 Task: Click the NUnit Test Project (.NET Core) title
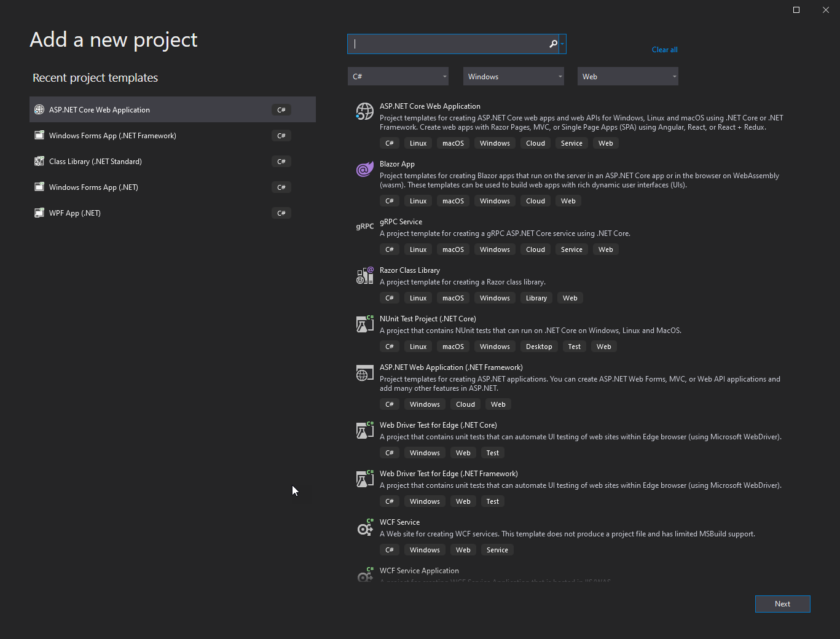point(428,319)
